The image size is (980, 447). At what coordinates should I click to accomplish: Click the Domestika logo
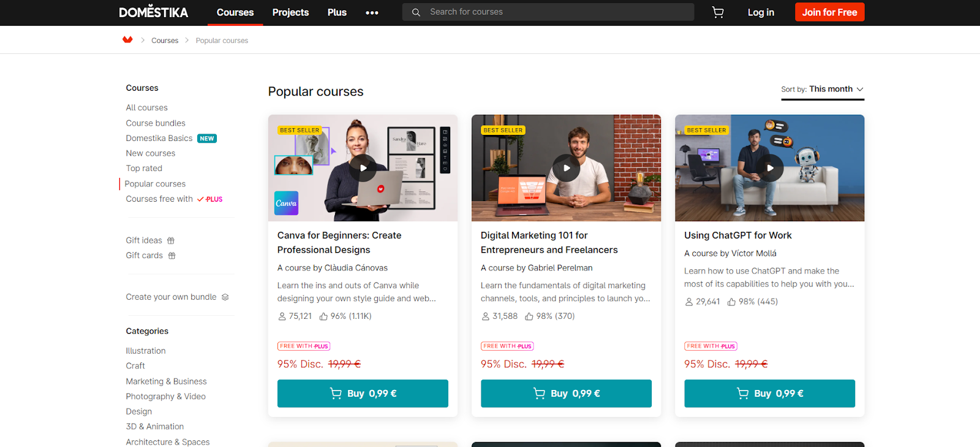click(154, 12)
